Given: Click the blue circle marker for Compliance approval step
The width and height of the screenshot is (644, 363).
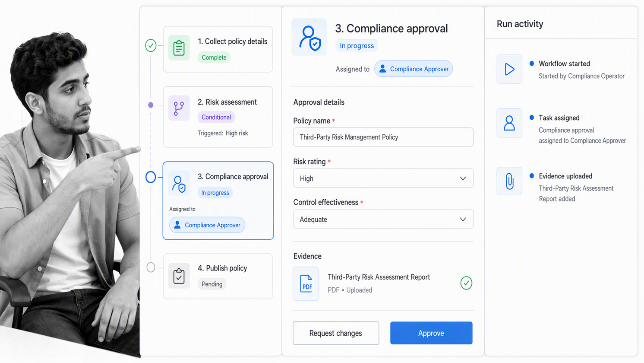Looking at the screenshot, I should (x=151, y=177).
